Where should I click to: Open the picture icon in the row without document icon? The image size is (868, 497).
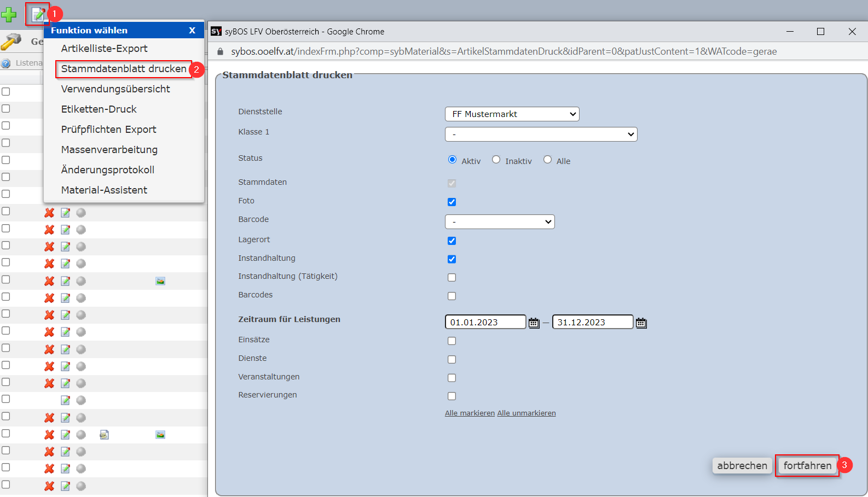tap(160, 281)
